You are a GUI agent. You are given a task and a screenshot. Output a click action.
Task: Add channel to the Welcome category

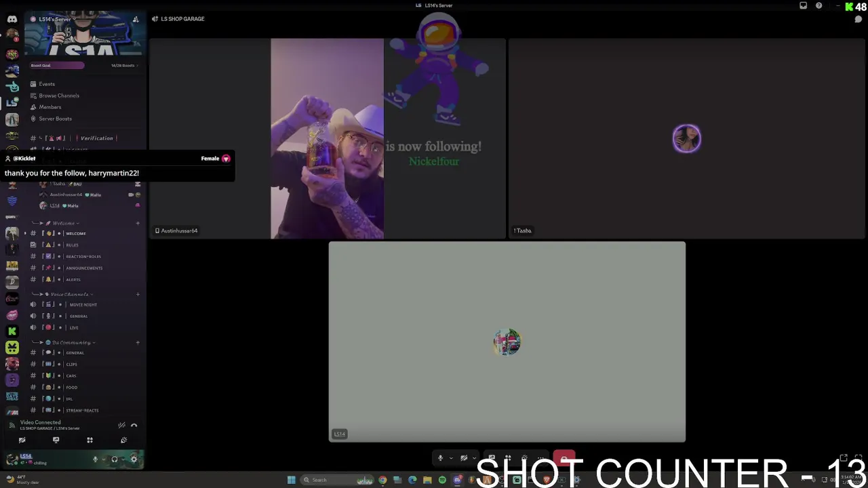(138, 223)
